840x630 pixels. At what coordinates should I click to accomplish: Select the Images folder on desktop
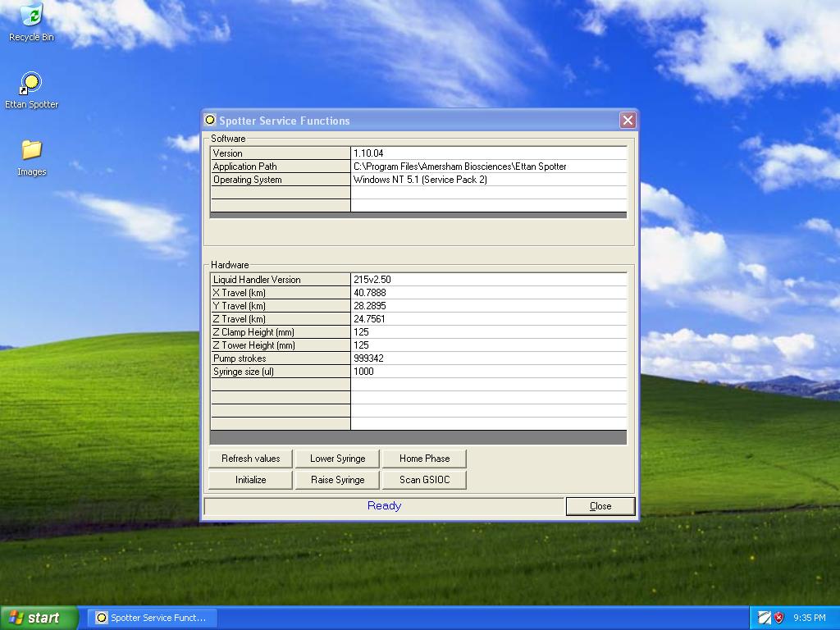tap(31, 151)
